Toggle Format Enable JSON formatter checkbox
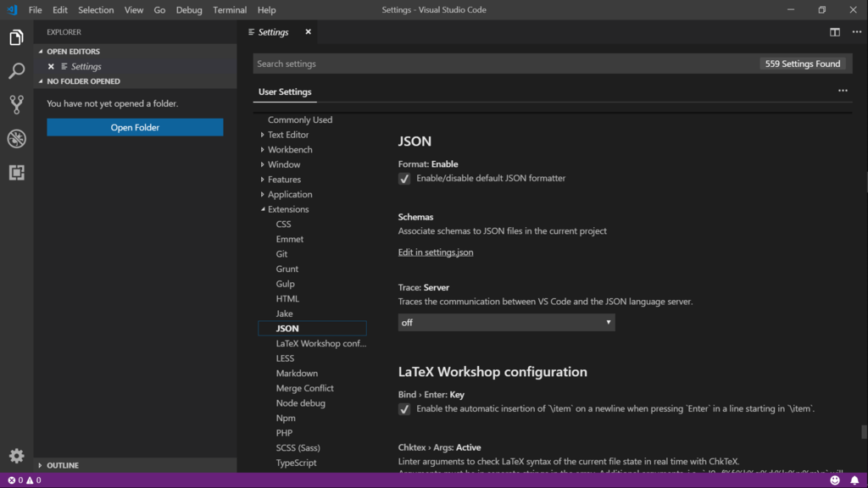 404,179
